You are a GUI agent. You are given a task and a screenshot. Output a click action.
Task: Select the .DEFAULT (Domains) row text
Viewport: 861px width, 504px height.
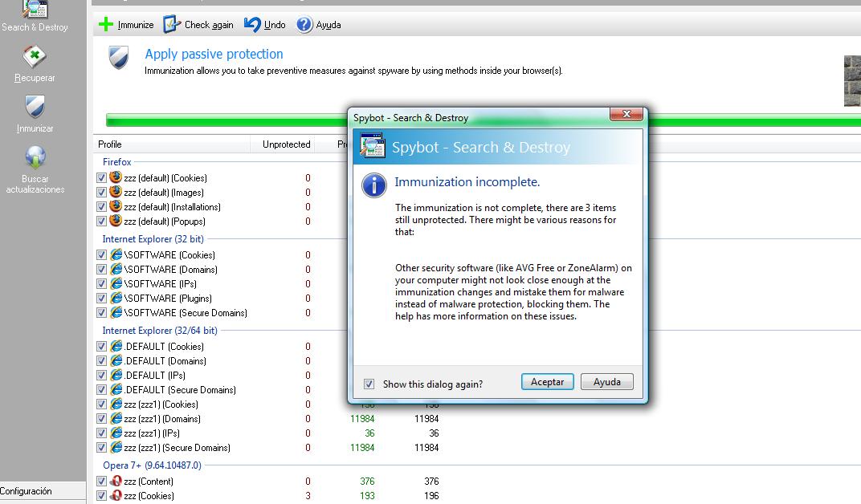[x=165, y=361]
